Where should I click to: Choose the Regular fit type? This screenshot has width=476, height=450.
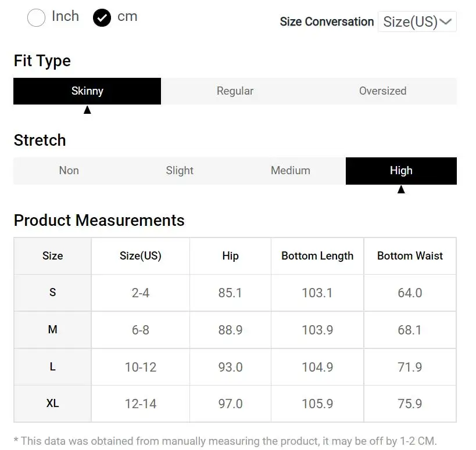tap(235, 91)
